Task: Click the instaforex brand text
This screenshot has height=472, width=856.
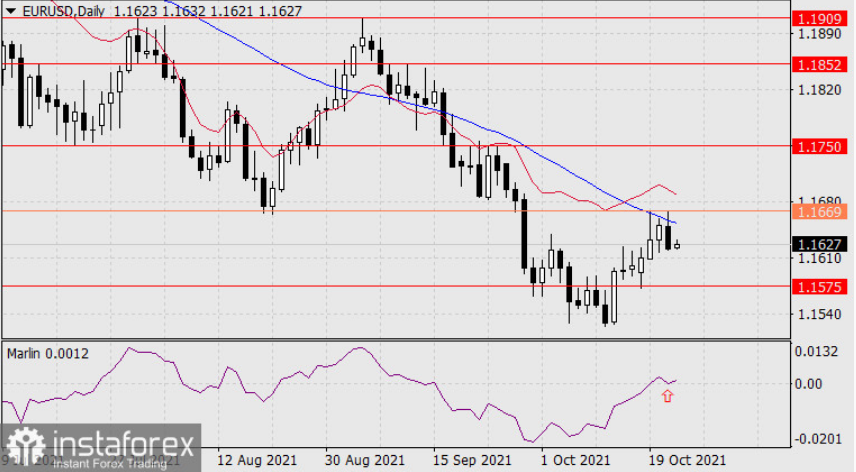Action: point(123,445)
